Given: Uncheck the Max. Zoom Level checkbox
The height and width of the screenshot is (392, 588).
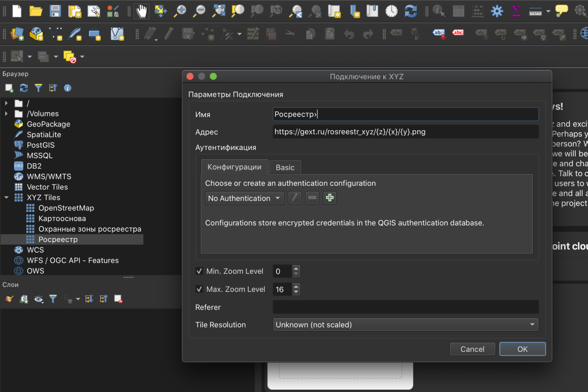Looking at the screenshot, I should [199, 289].
